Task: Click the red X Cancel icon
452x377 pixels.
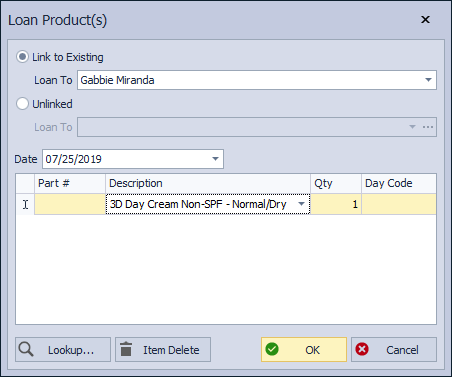Action: pyautogui.click(x=362, y=349)
